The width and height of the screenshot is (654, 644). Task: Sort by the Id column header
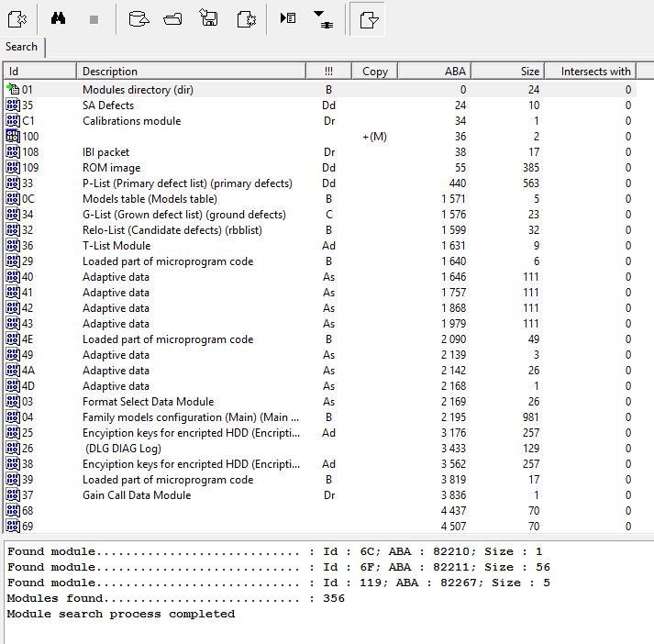[39, 72]
